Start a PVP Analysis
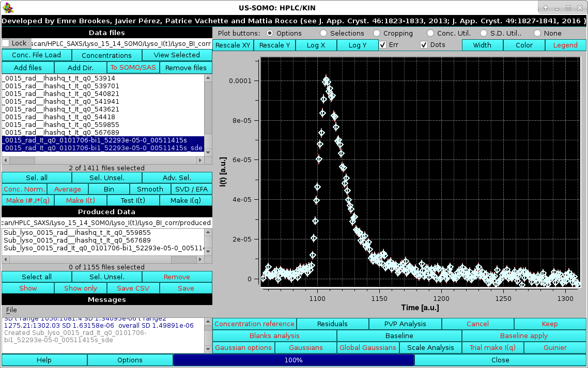This screenshot has width=588, height=368. (x=405, y=324)
